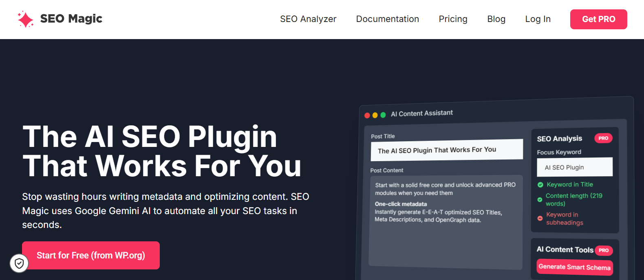Click the AI Content Tools heading
644x280 pixels.
coord(565,249)
